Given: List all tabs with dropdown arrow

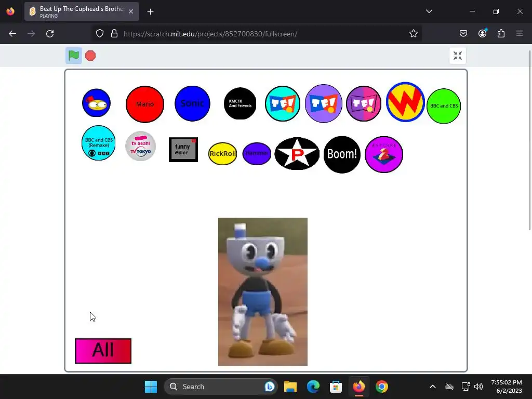Looking at the screenshot, I should 429,11.
